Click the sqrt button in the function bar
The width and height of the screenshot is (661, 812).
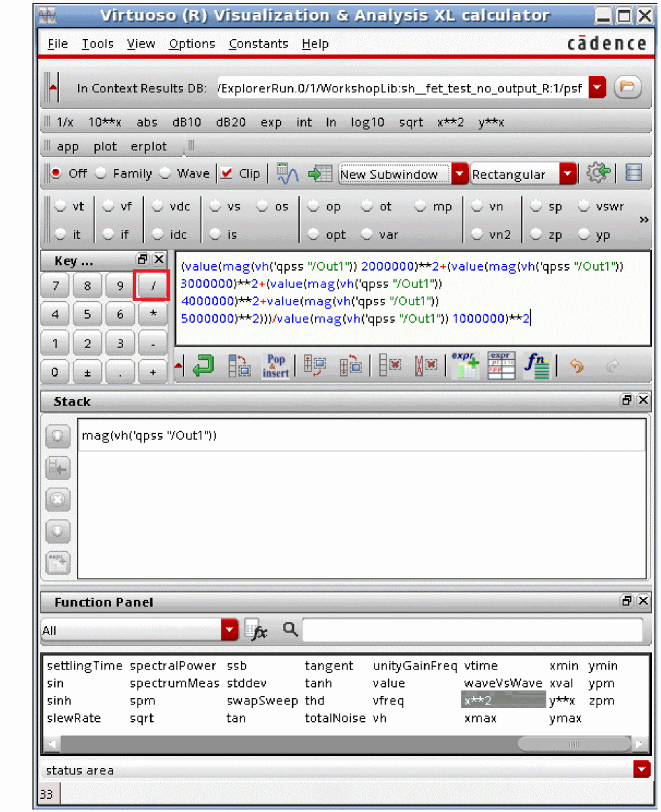click(x=411, y=122)
